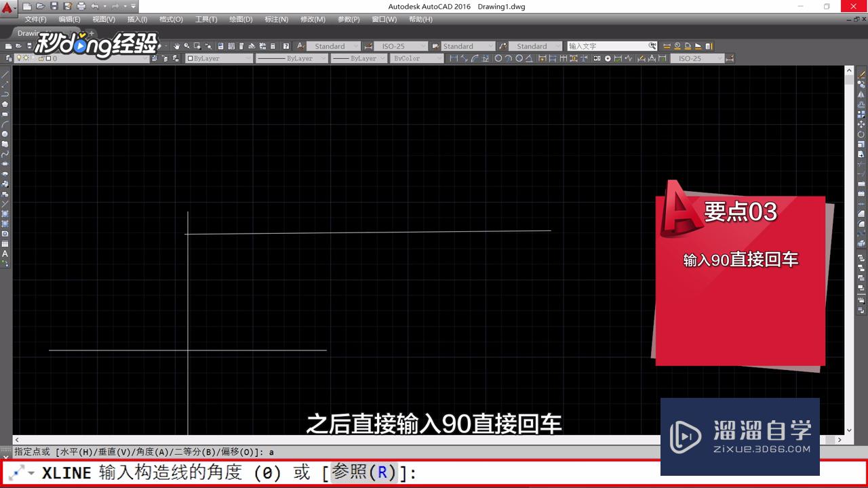Click the Open file icon in quick access
This screenshot has width=868, height=488.
(x=41, y=6)
